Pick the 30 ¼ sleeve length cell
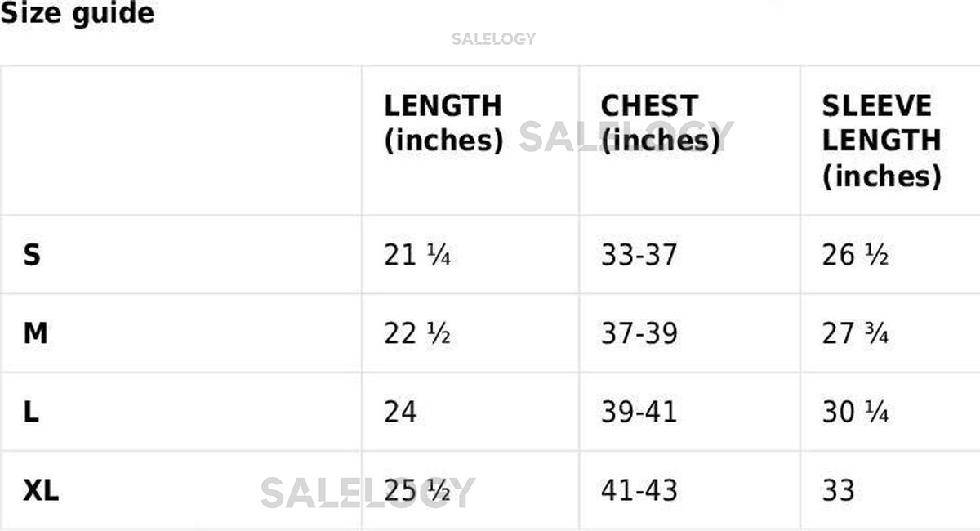 [x=855, y=412]
